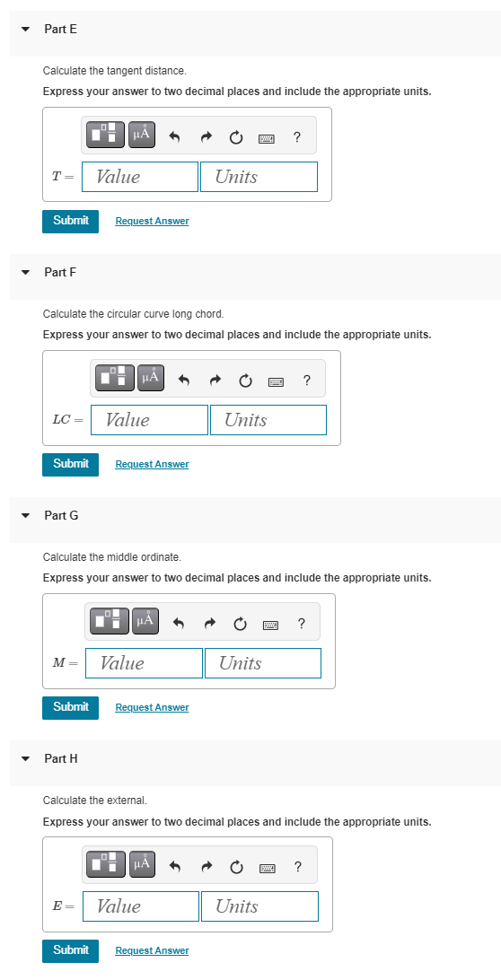Undo last entry in Part E toolbar
This screenshot has height=980, width=501.
coord(175,136)
